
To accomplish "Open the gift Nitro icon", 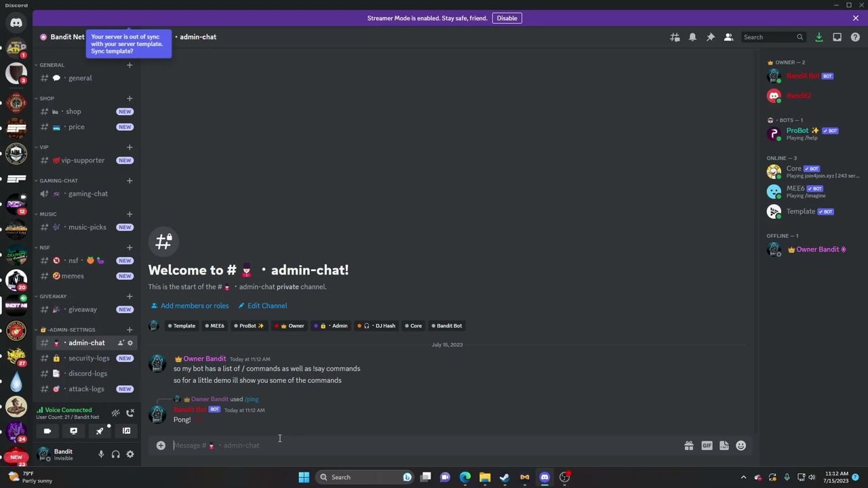I will pyautogui.click(x=689, y=445).
